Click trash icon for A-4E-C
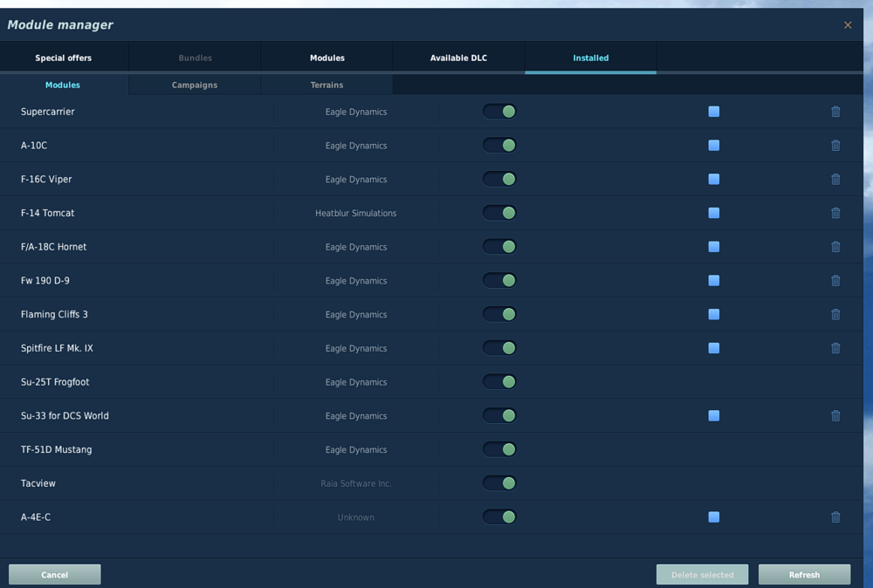Screen dimensions: 873x588 (835, 516)
